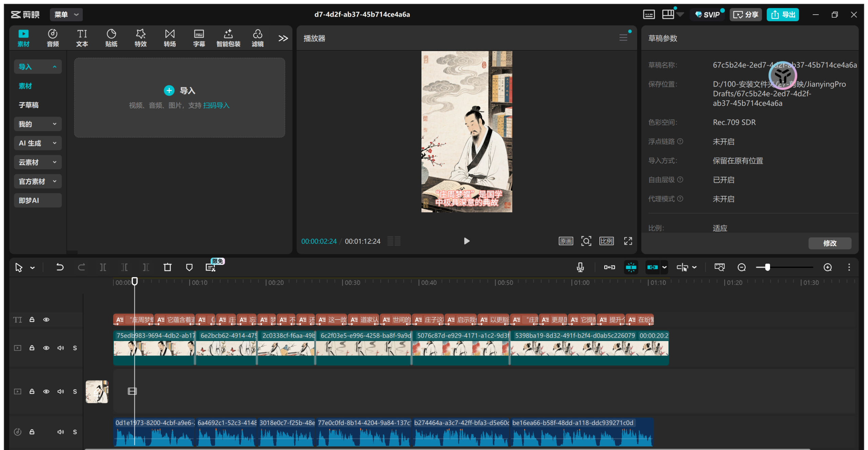This screenshot has width=868, height=450.
Task: Click the undo arrow in timeline toolbar
Action: tap(60, 267)
